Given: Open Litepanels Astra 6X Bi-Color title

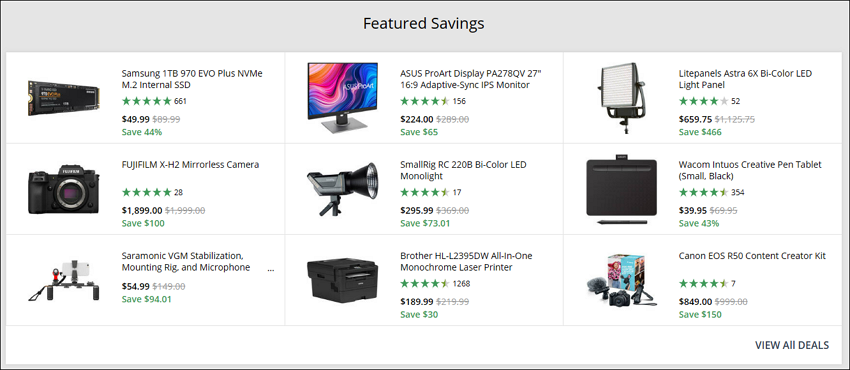Looking at the screenshot, I should point(745,79).
